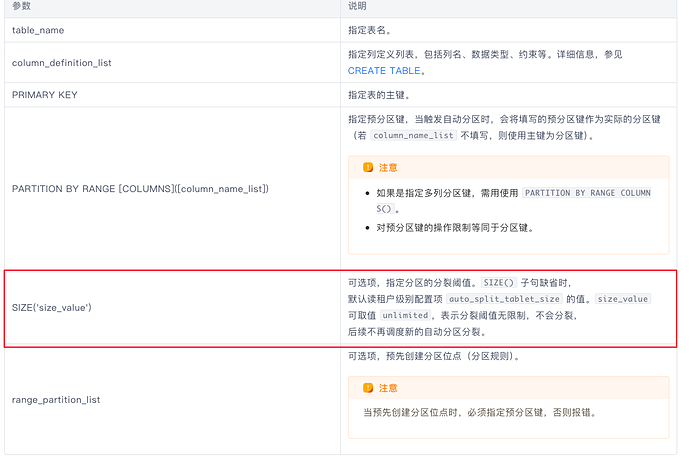The height and width of the screenshot is (458, 690).
Task: Click the 指定表的主键 description text
Action: (379, 95)
